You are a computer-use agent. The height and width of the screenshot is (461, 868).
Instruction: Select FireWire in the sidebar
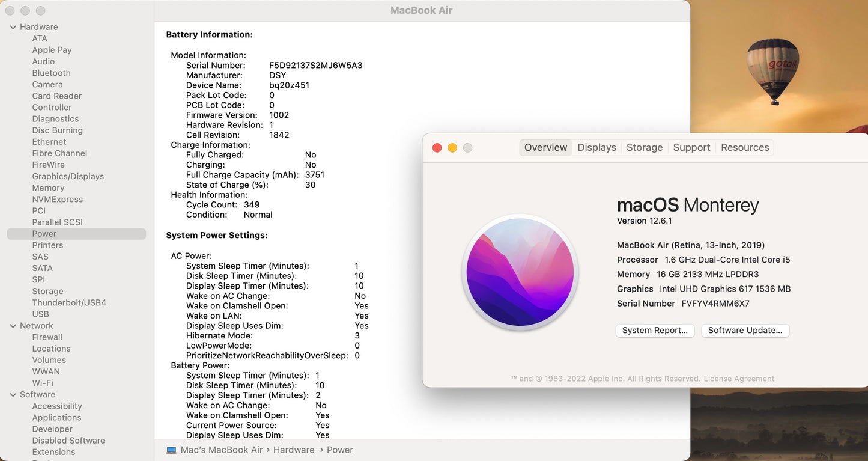tap(48, 165)
